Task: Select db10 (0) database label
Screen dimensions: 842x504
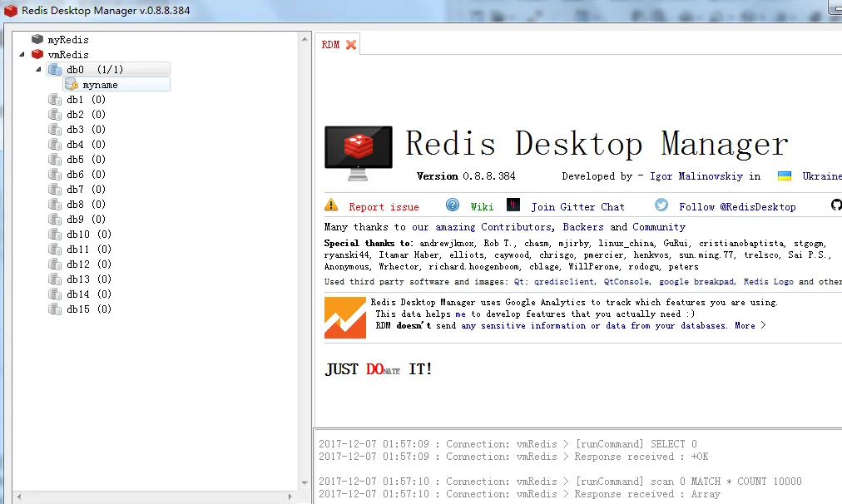Action: 89,234
